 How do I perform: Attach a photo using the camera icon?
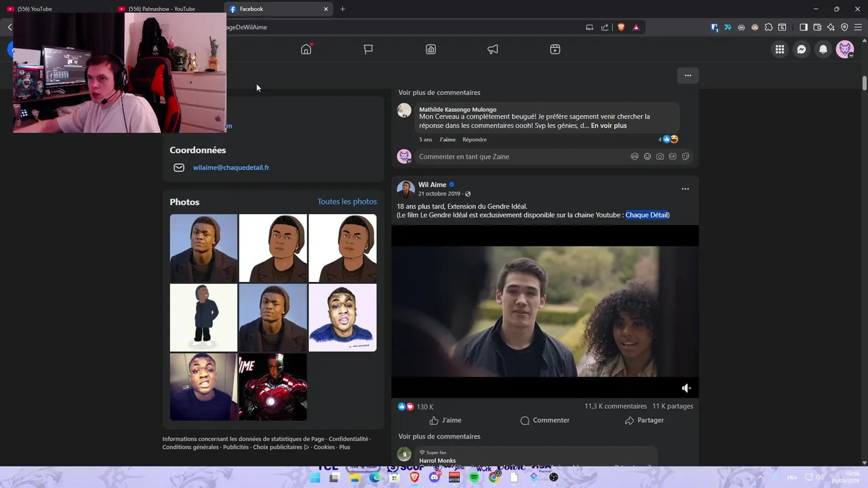(x=660, y=157)
